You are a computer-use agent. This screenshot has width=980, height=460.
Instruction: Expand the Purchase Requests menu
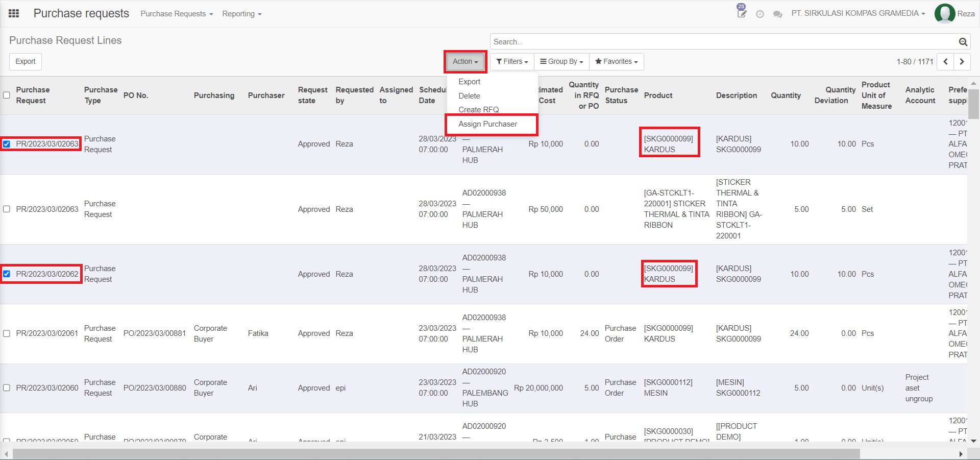(177, 14)
